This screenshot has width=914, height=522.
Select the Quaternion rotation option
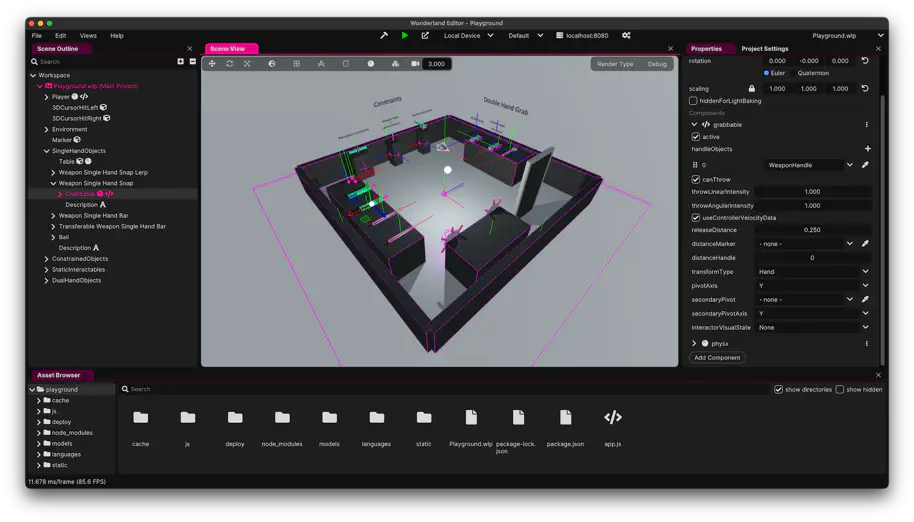(x=812, y=73)
